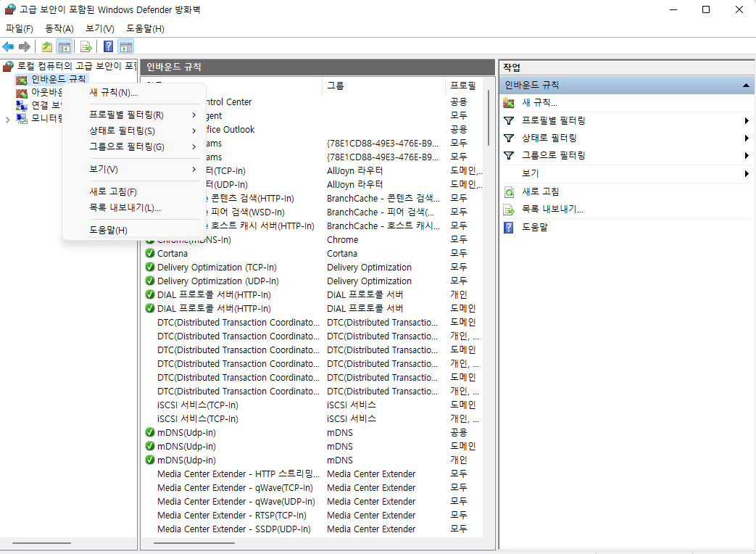Click the Help toolbar icon
Screen dimensions: 756x554
click(x=109, y=46)
